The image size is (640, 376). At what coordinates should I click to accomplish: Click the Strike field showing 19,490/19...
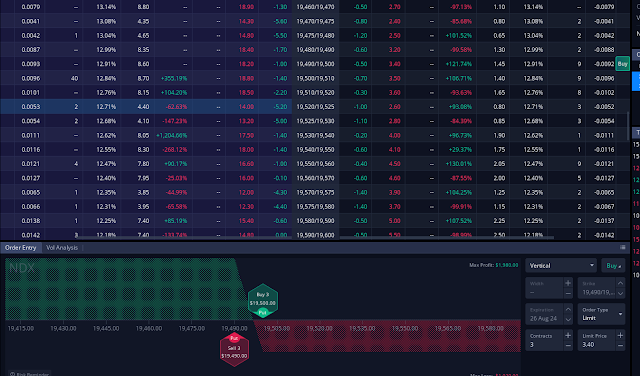pyautogui.click(x=597, y=288)
